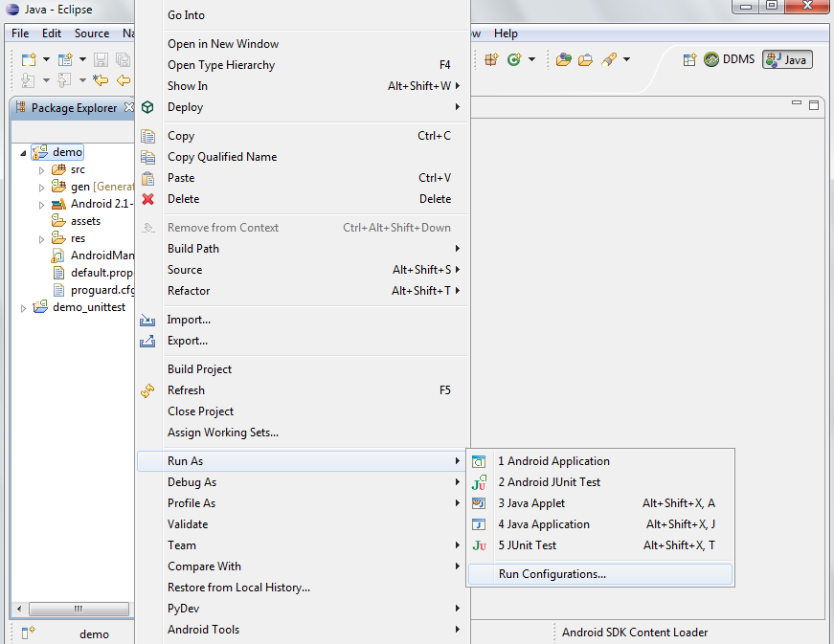Collapse the demo project node
834x644 pixels.
(x=23, y=153)
